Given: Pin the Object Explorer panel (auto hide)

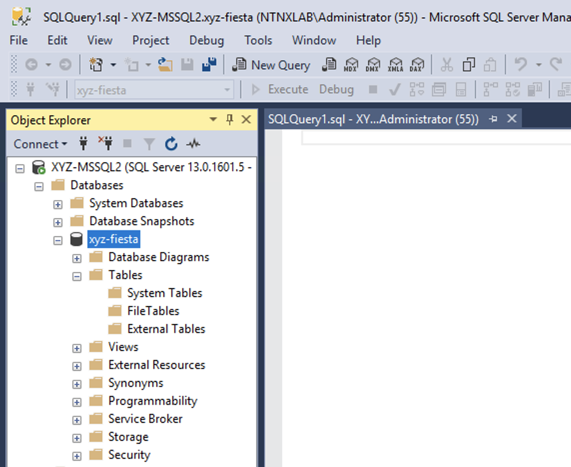Looking at the screenshot, I should (x=229, y=119).
